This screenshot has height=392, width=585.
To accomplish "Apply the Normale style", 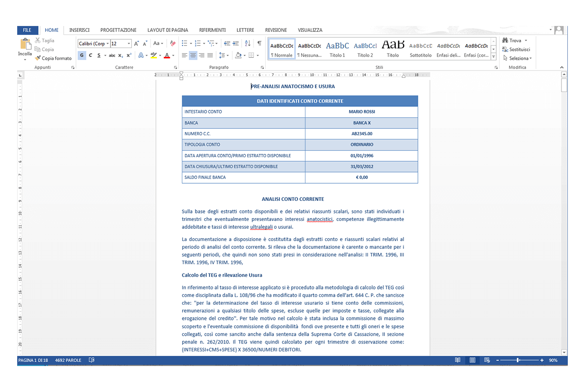I will pos(281,49).
